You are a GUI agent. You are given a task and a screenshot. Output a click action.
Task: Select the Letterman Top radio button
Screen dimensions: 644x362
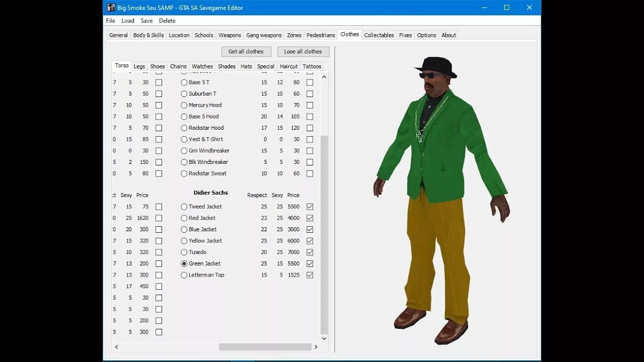[184, 275]
